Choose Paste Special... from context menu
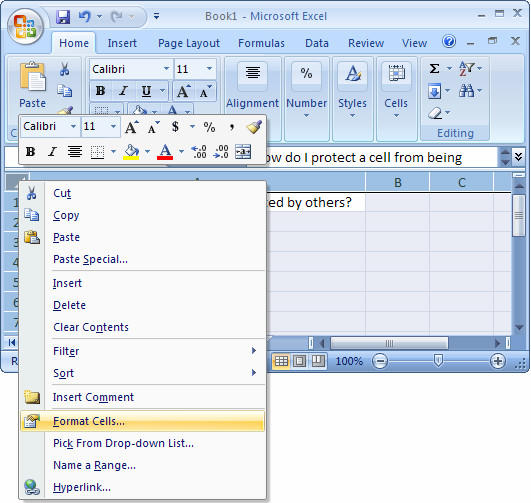The height and width of the screenshot is (503, 531). (142, 259)
